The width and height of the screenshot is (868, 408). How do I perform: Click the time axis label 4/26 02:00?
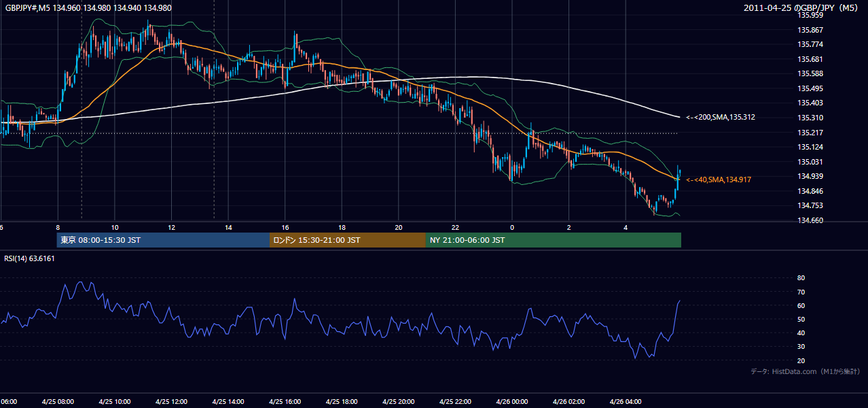pos(568,401)
